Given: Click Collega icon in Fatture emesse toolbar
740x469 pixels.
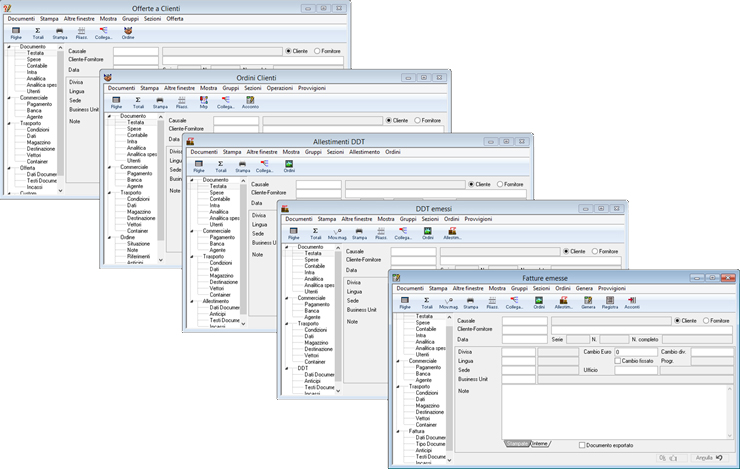Looking at the screenshot, I should tap(514, 302).
